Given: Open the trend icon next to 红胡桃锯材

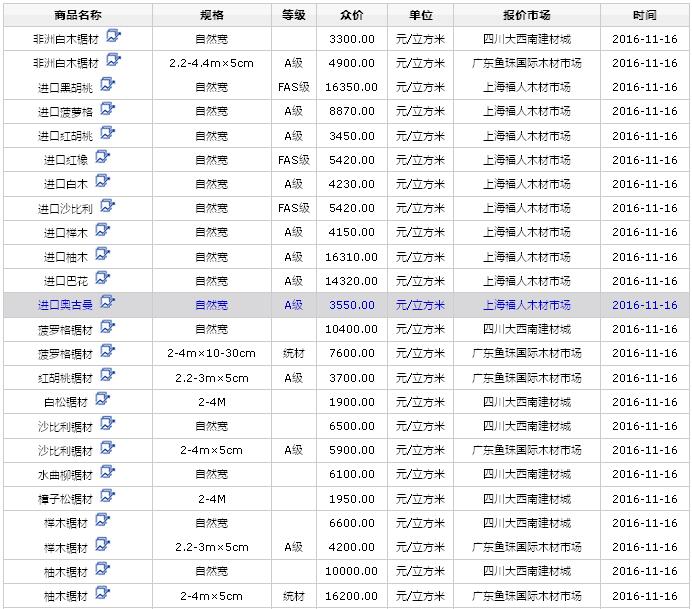Looking at the screenshot, I should click(x=107, y=376).
